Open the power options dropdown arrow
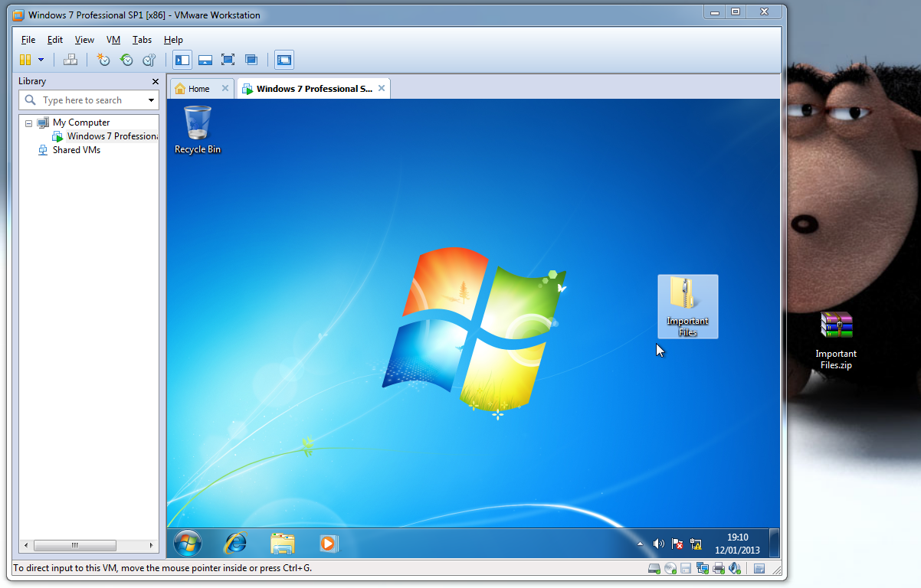Viewport: 921px width, 588px height. point(41,60)
